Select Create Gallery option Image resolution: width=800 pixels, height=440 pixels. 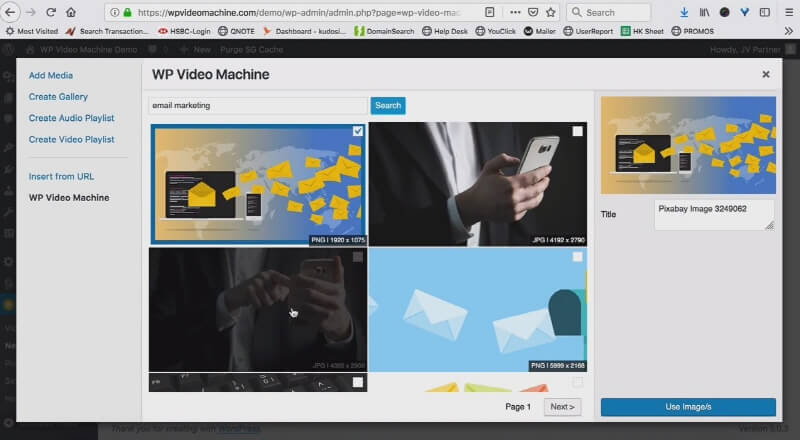(58, 97)
